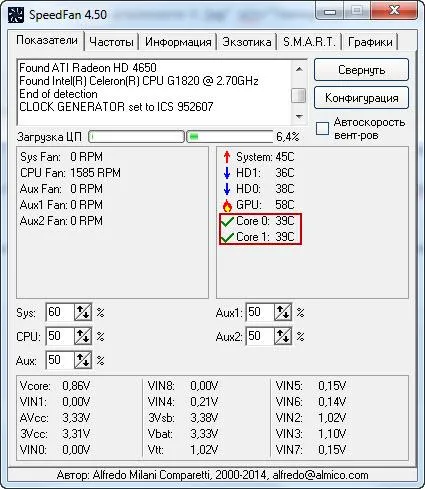Click the Свернуть button
Screen dimensions: 425x489
coord(361,70)
